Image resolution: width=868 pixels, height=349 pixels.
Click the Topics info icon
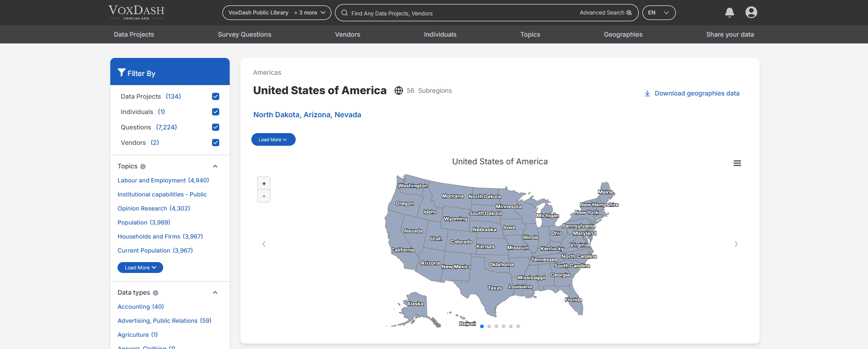pyautogui.click(x=143, y=167)
